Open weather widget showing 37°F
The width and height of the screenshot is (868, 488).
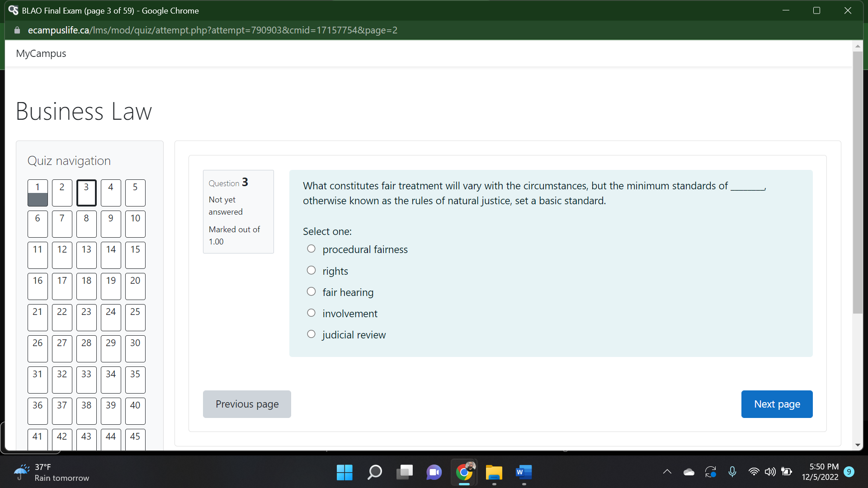(x=51, y=472)
